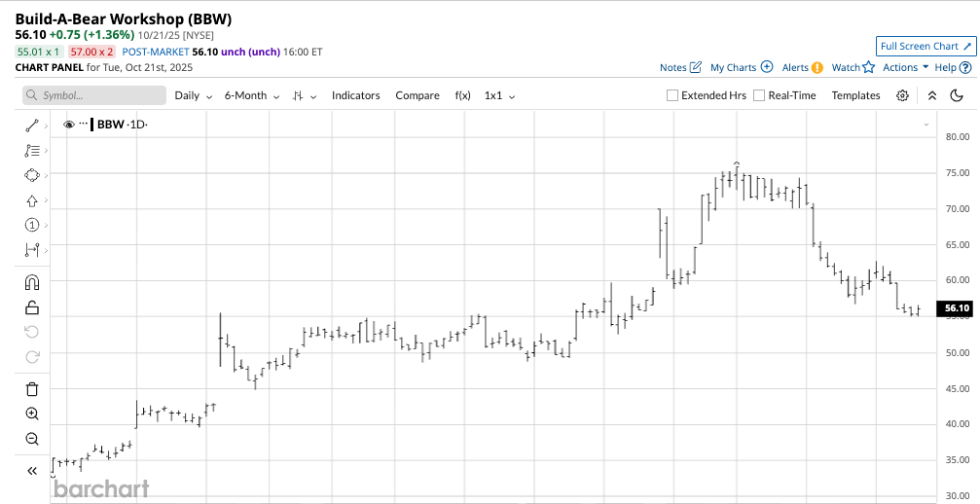Open the Actions dropdown menu
Viewport: 980px width, 504px height.
pyautogui.click(x=904, y=67)
